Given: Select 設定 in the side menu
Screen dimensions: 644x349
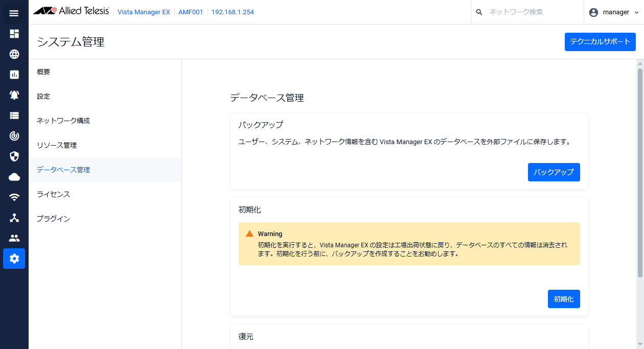Looking at the screenshot, I should click(x=105, y=97).
